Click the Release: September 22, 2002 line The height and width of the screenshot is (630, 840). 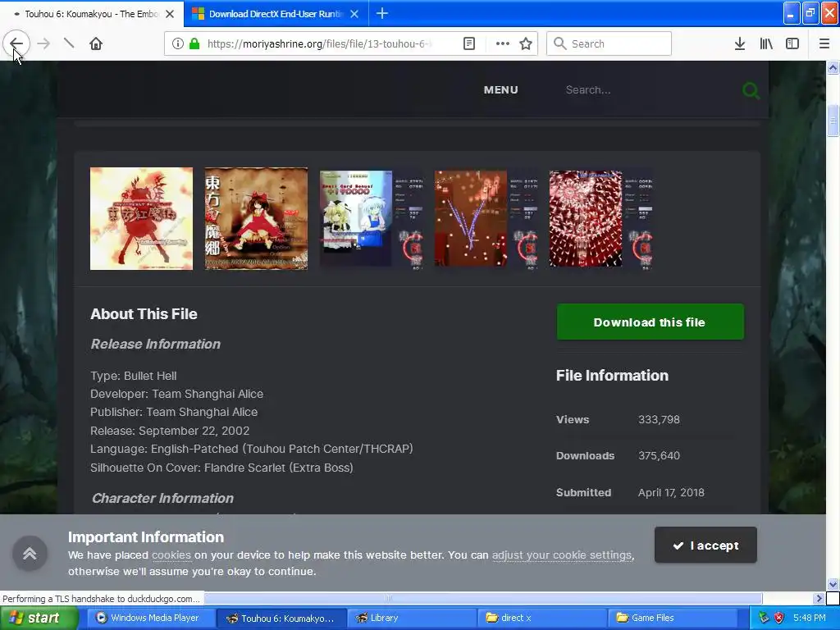170,431
